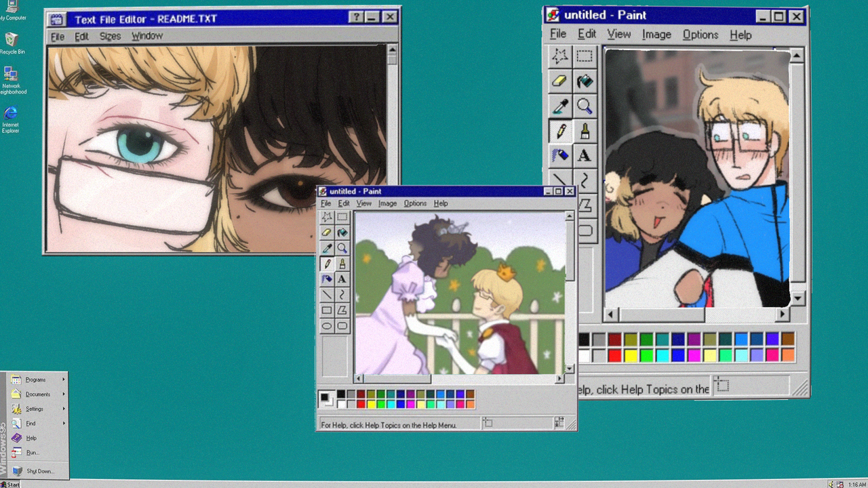Image resolution: width=868 pixels, height=488 pixels.
Task: Click right scroll arrow in small Paint window
Action: coord(559,379)
